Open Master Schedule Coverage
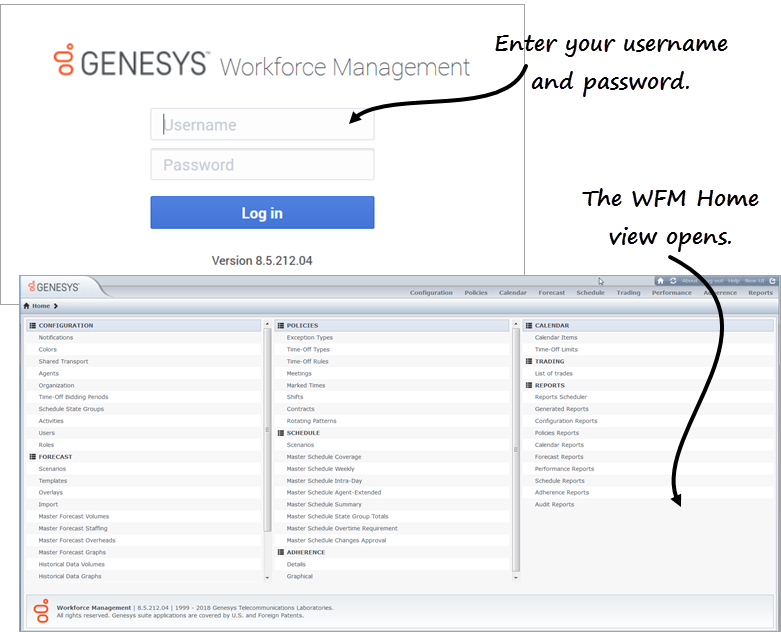The width and height of the screenshot is (781, 632). click(324, 457)
